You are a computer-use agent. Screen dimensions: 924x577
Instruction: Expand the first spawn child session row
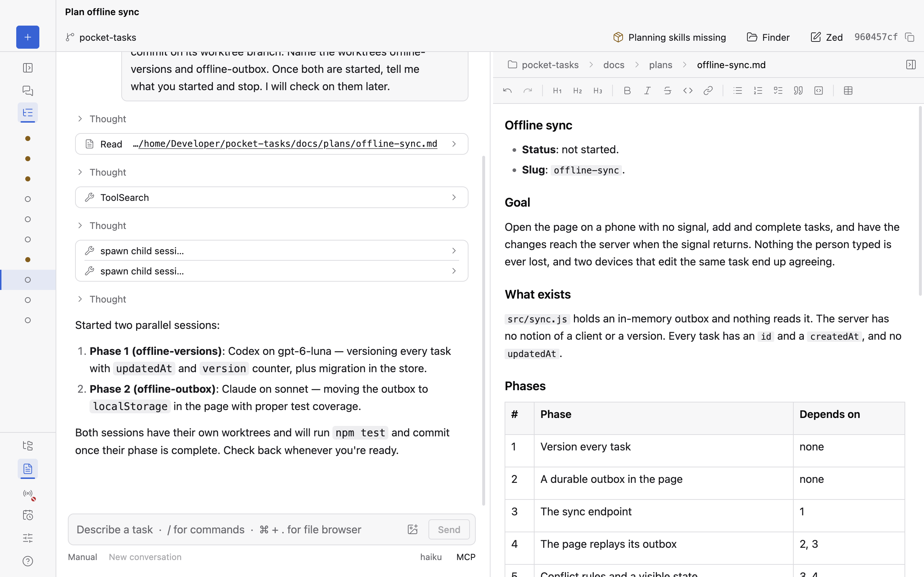point(271,250)
